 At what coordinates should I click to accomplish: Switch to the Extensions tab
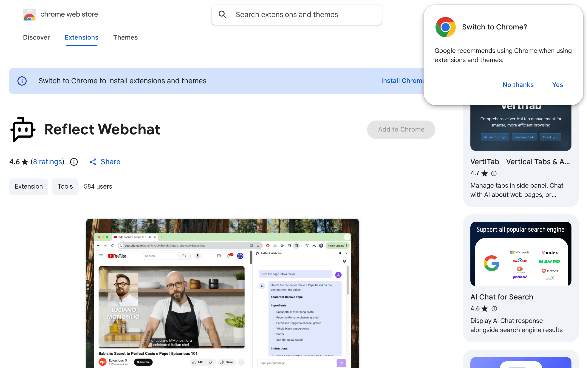click(x=81, y=37)
